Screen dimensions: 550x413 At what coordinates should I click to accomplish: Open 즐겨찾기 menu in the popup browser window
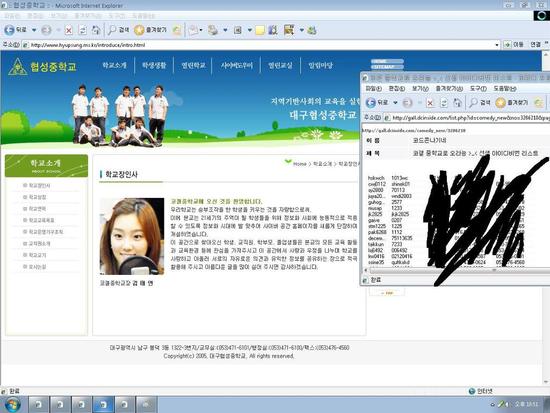[x=449, y=88]
